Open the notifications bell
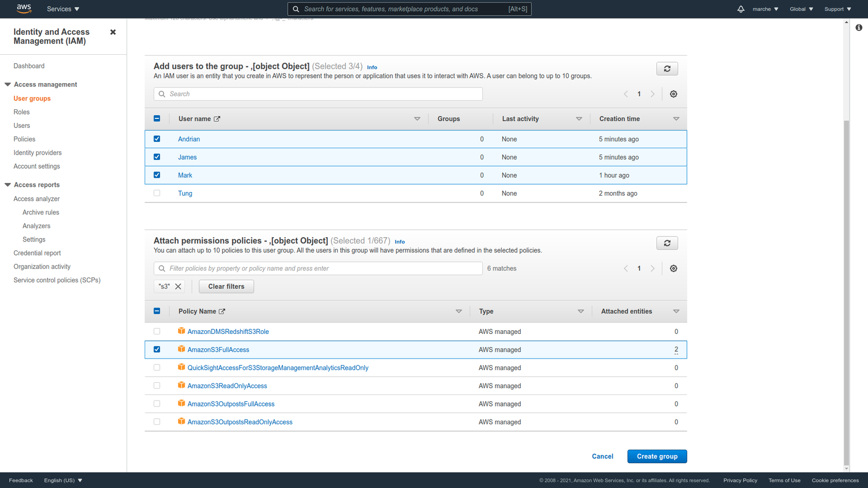 coord(740,9)
